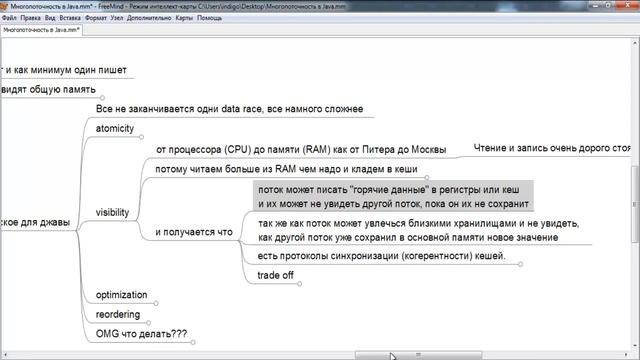Screen dimensions: 640x360
Task: Open the Дополнительно menu
Action: pyautogui.click(x=149, y=18)
